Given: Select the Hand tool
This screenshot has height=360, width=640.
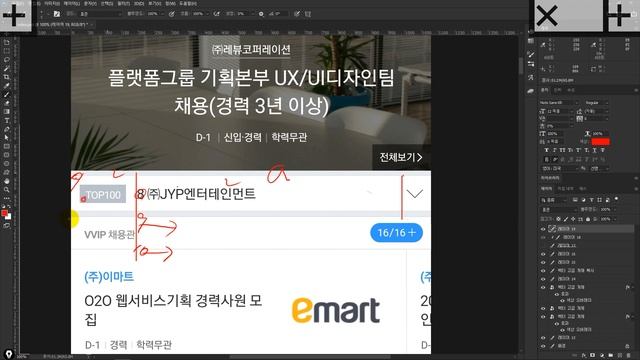Looking at the screenshot, I should [7, 181].
